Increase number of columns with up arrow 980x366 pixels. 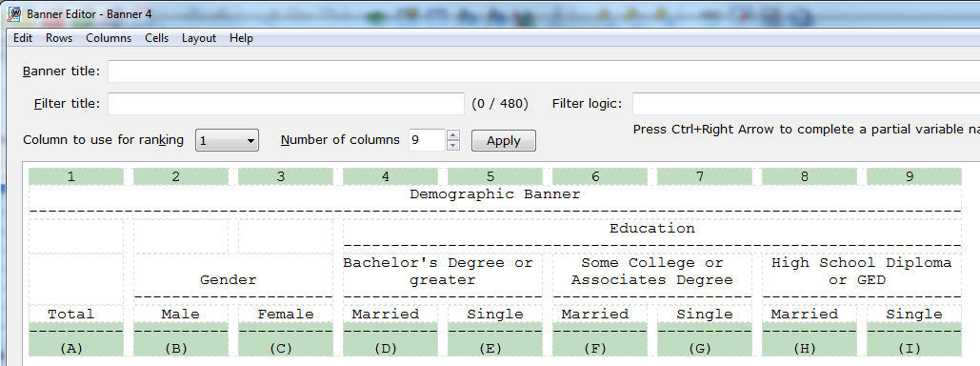453,135
